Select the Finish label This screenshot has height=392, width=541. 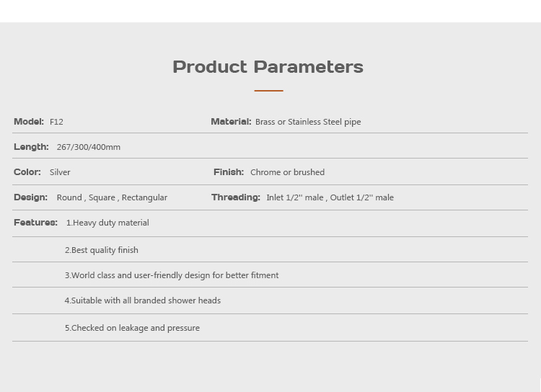229,172
